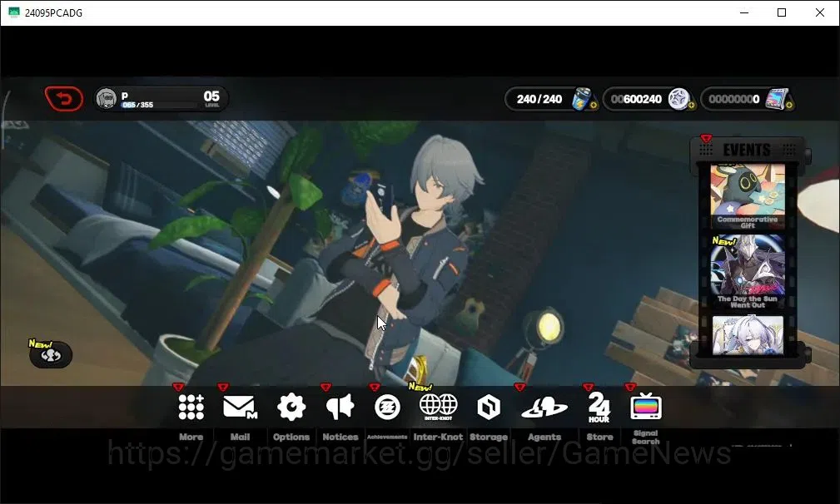840x504 pixels.
Task: Open the Mail envelope icon
Action: [240, 408]
